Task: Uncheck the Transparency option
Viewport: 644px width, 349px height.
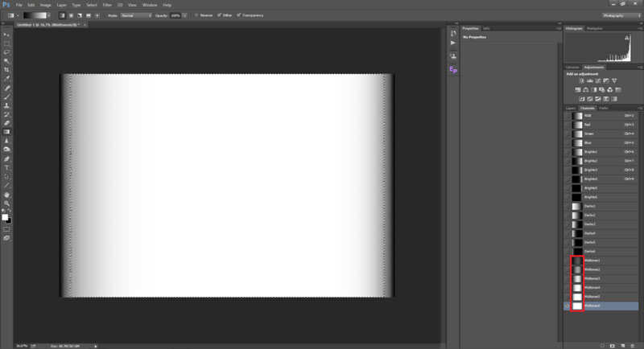Action: click(240, 15)
